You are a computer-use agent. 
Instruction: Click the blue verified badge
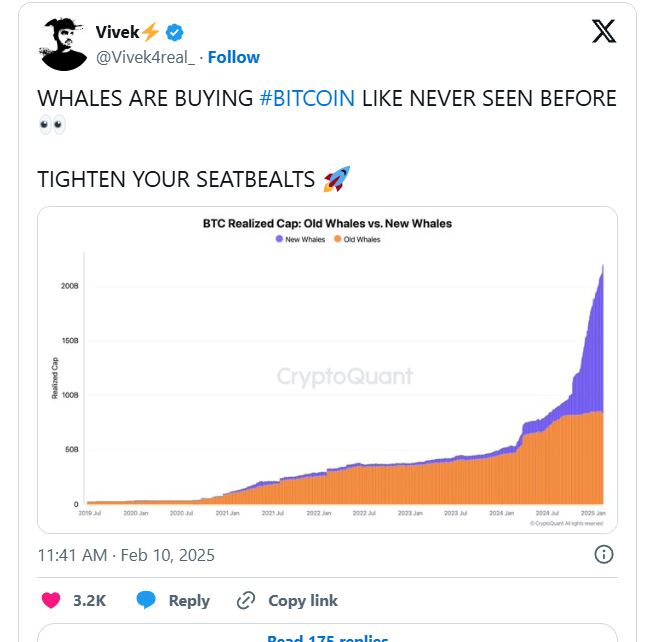174,32
